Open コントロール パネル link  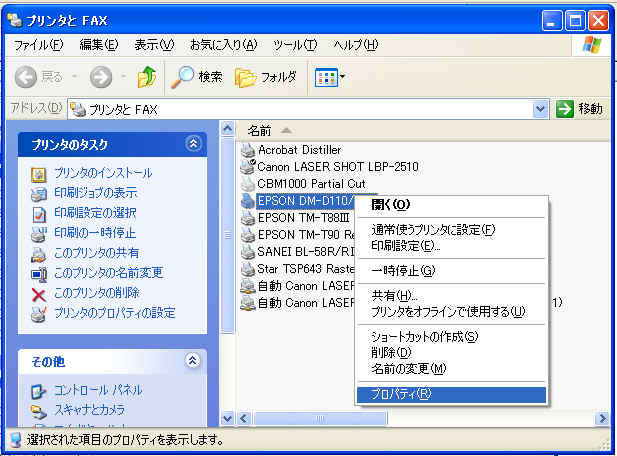(x=98, y=390)
